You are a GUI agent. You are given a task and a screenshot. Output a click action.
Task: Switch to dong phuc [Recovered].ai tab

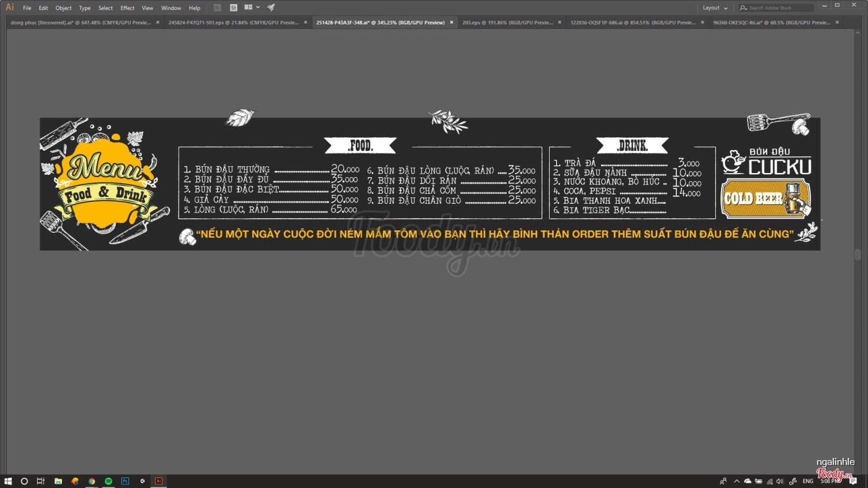[x=80, y=23]
